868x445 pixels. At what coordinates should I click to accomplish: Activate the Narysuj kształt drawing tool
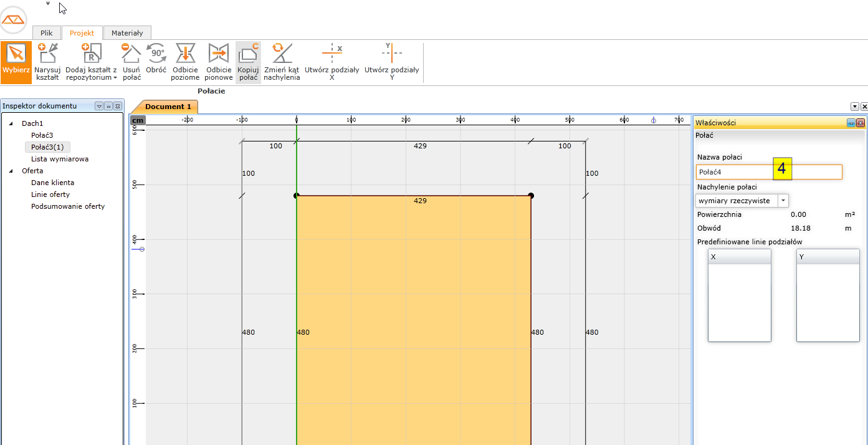[47, 62]
